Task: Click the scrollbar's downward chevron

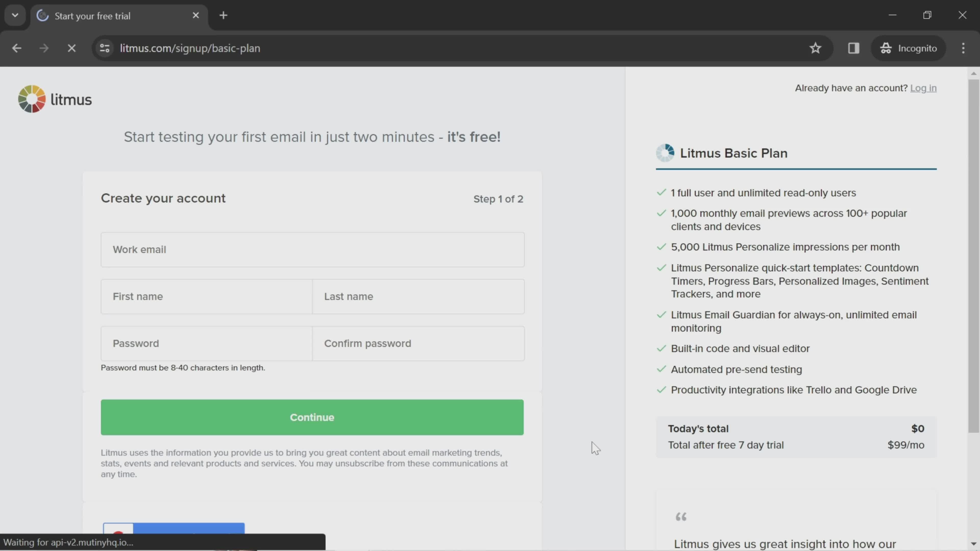Action: [x=974, y=544]
